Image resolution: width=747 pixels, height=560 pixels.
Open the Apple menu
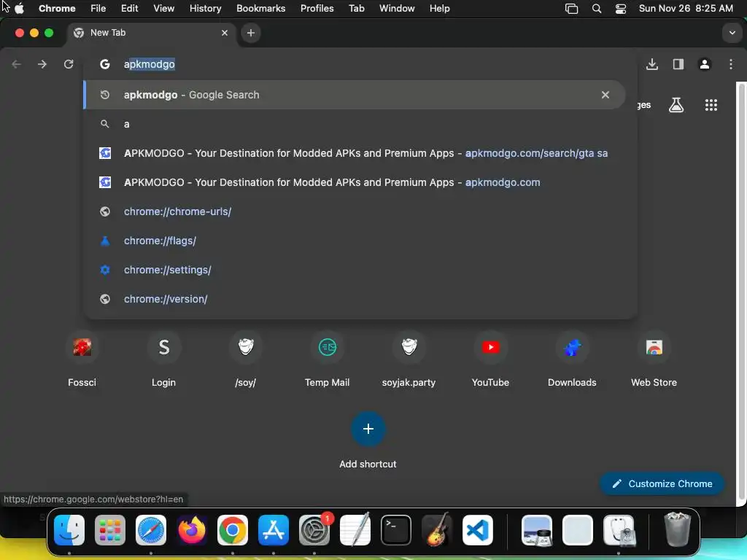click(x=20, y=8)
